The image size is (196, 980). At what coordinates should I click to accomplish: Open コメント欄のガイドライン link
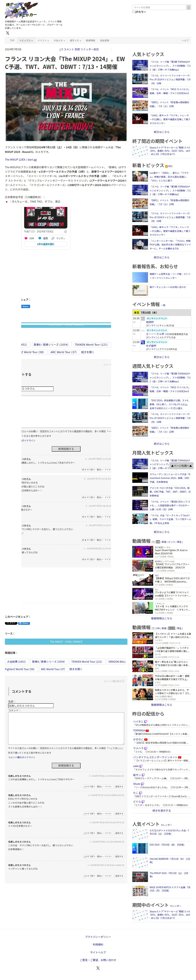(22, 757)
